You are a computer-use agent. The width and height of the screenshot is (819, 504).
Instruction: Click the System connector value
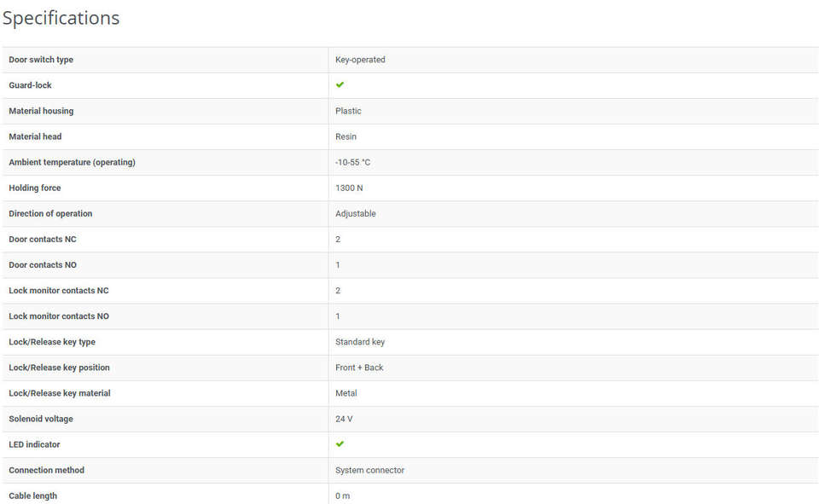(x=369, y=470)
